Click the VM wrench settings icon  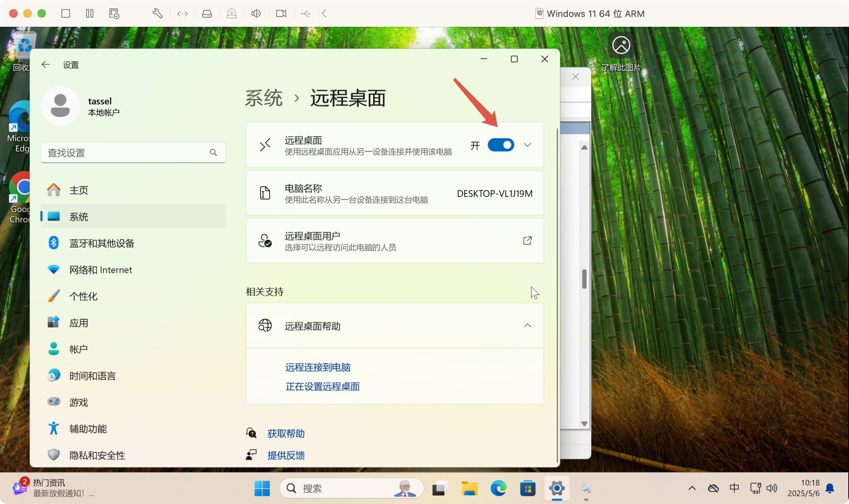coord(157,13)
